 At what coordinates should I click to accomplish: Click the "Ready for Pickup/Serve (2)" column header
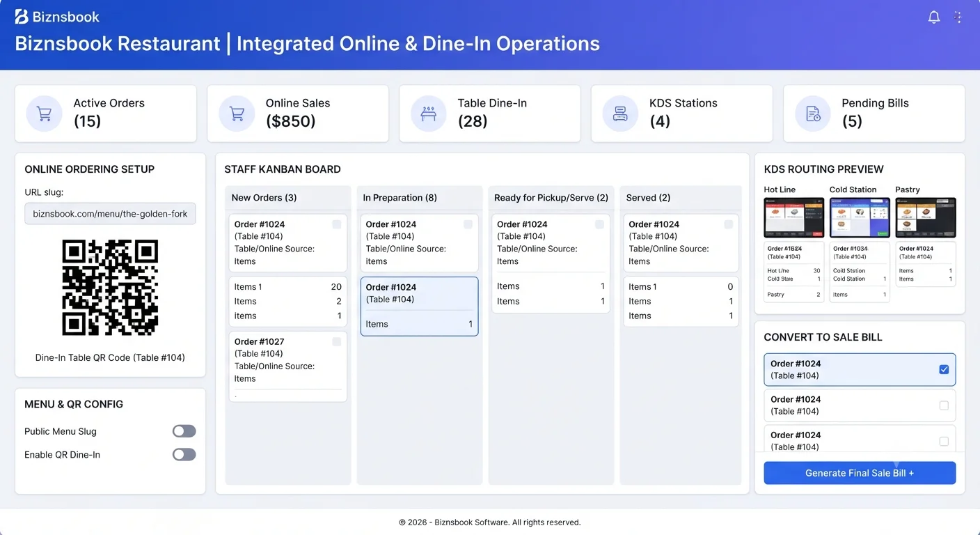pyautogui.click(x=551, y=198)
